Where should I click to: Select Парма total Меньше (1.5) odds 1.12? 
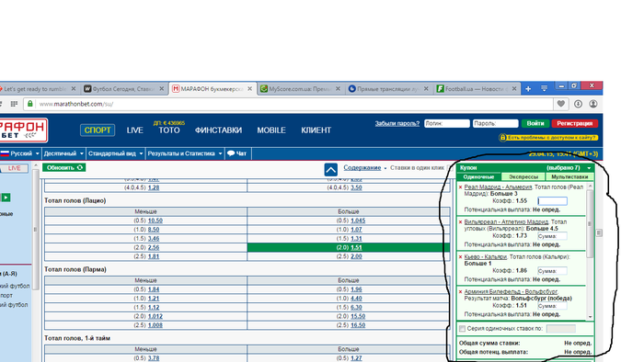(x=154, y=308)
